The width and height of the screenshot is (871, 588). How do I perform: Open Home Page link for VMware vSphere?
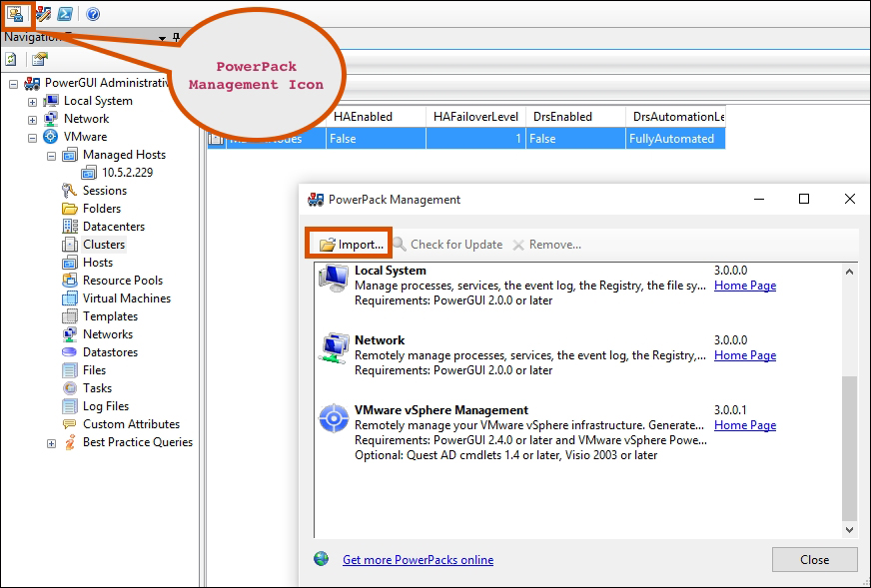(745, 425)
